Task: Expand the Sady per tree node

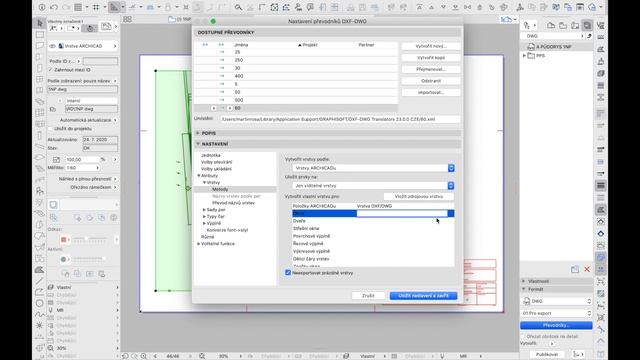Action: 204,210
